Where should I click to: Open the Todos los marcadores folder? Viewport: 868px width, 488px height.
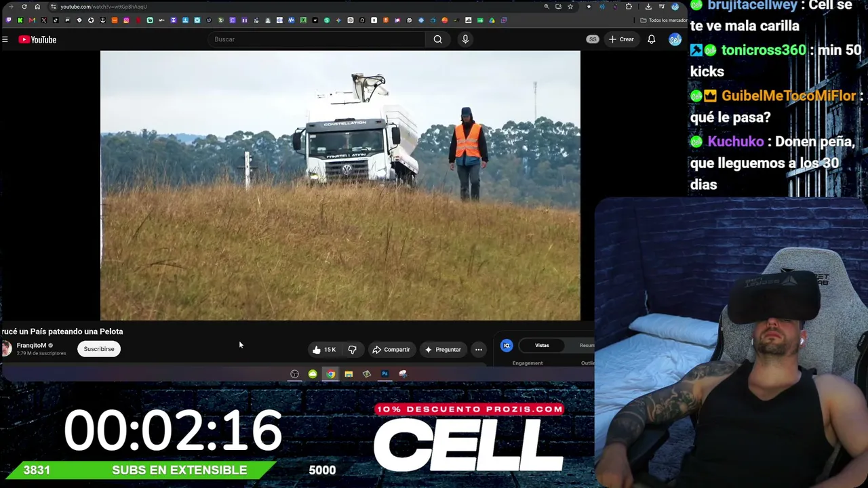663,20
